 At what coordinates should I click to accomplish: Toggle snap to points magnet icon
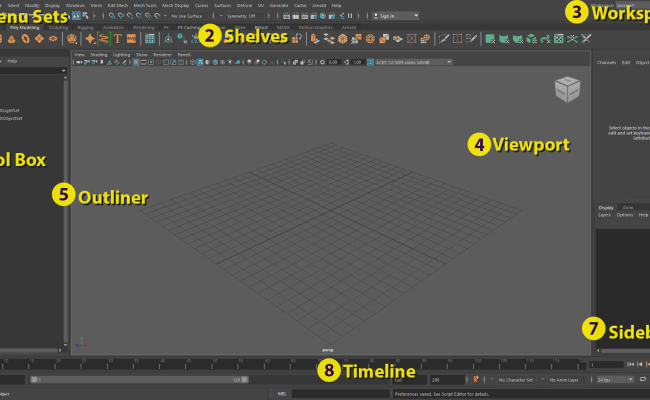pyautogui.click(x=130, y=16)
